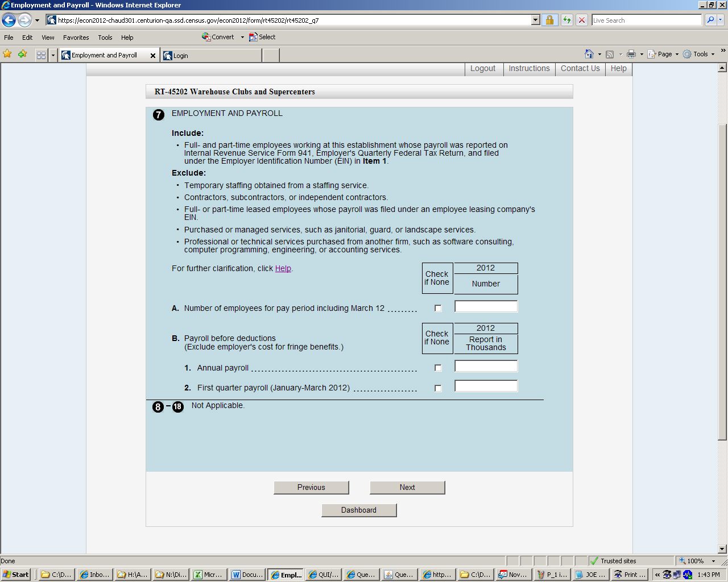Click the Home icon in command bar
The image size is (728, 582).
589,54
